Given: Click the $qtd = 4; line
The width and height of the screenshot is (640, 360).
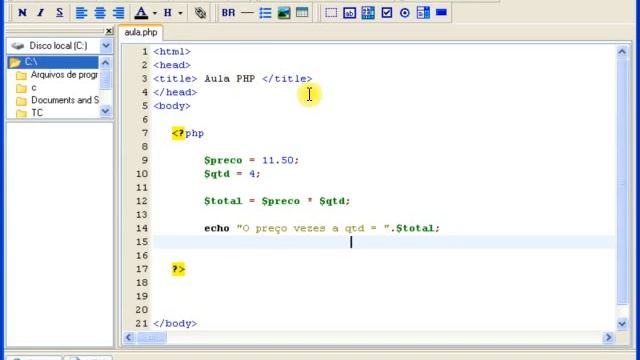Looking at the screenshot, I should click(x=232, y=174).
